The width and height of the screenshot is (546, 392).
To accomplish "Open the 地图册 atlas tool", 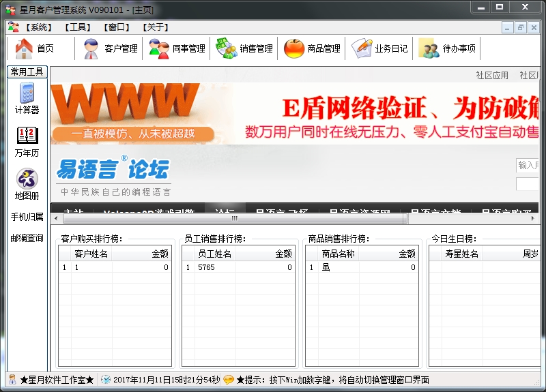I will (27, 184).
